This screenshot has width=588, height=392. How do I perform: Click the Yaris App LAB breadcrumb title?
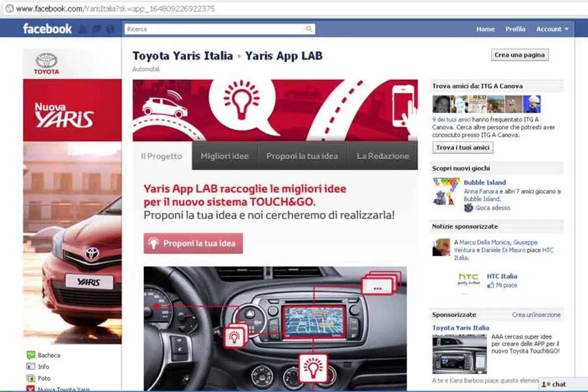pos(284,56)
